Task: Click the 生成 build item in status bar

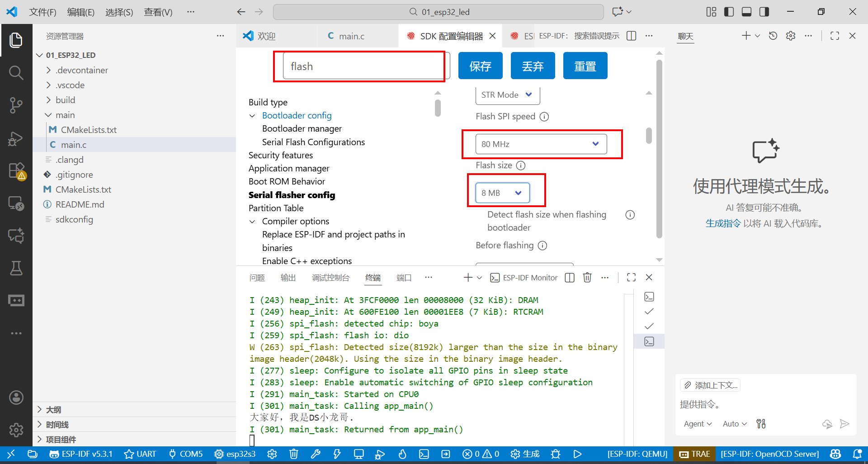Action: pos(525,454)
